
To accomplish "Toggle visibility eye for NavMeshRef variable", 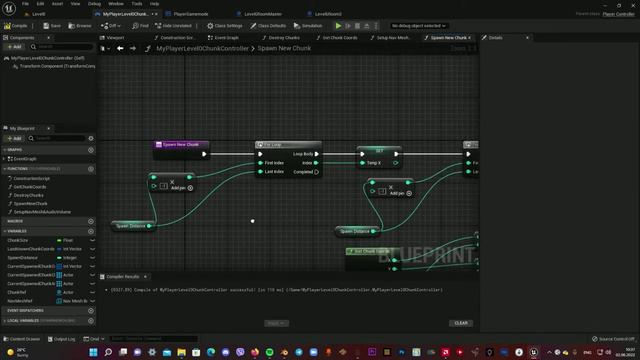I will (x=92, y=301).
